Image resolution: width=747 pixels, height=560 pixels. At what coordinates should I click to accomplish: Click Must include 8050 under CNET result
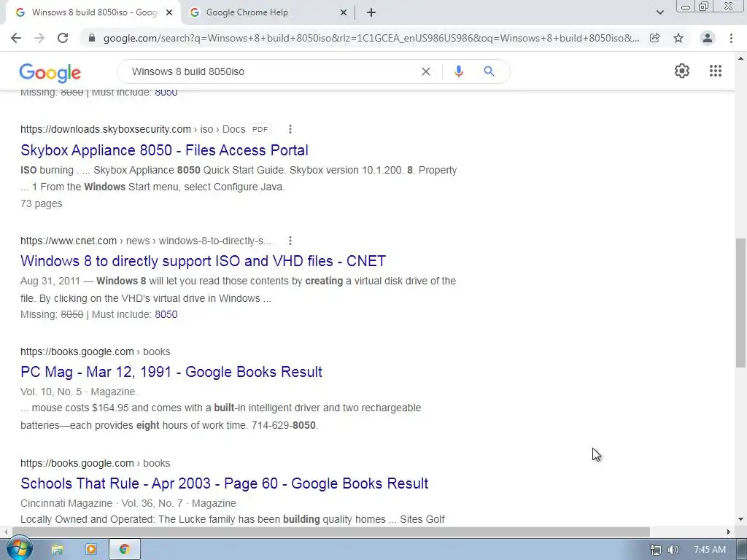tap(166, 314)
